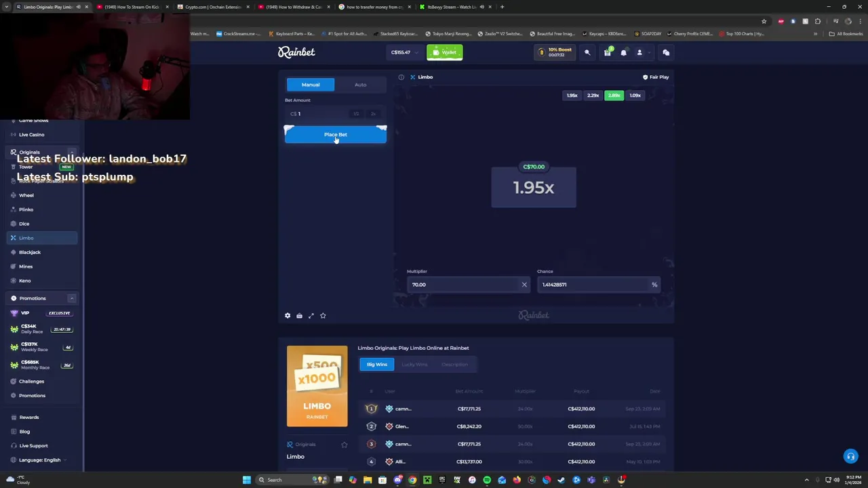This screenshot has width=868, height=488.
Task: Open the Daily Race C$34K entry
Action: coord(41,329)
